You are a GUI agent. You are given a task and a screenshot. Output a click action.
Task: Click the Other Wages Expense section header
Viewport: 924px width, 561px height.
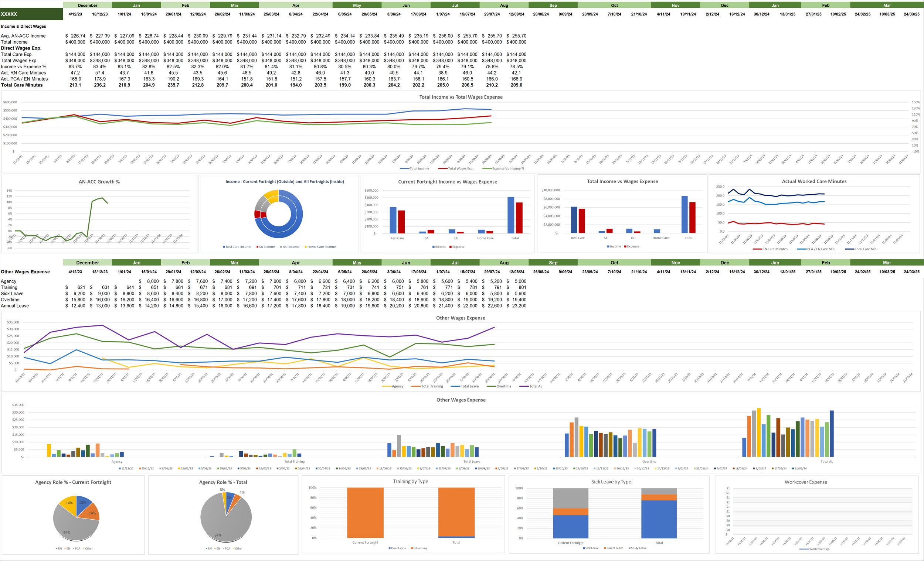(x=25, y=272)
